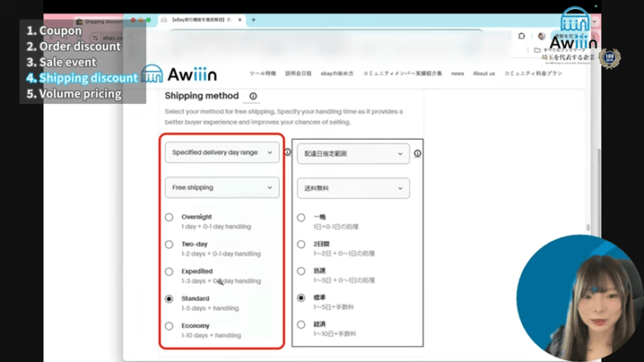Image resolution: width=644 pixels, height=362 pixels.
Task: Click the info icon beside Shipping method
Action: point(253,97)
